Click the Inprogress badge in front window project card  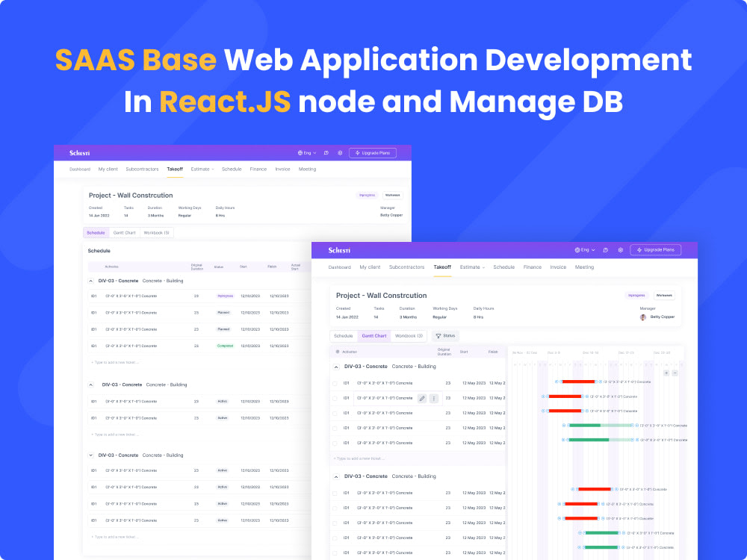point(636,295)
